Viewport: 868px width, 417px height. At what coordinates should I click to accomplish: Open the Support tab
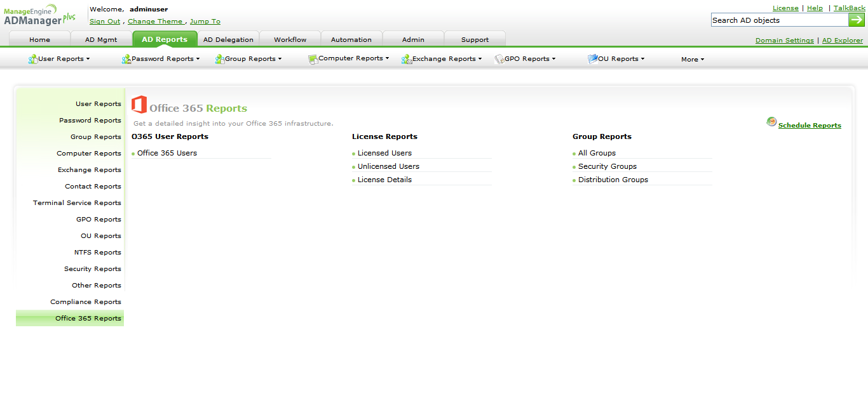click(x=475, y=39)
